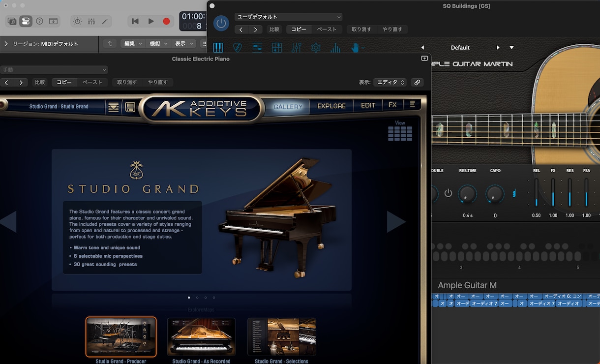The width and height of the screenshot is (600, 364).
Task: Open the Addictive Keys hamburger menu
Action: pos(412,105)
